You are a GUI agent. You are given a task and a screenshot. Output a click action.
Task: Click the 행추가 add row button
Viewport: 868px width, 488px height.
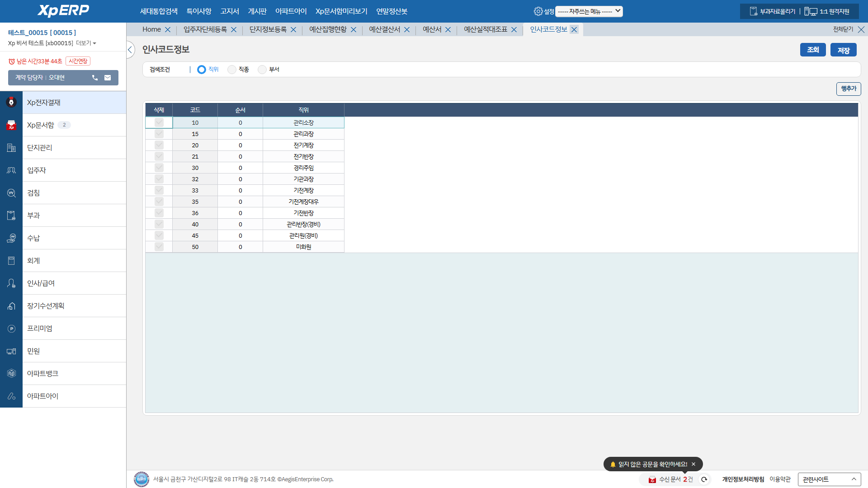(848, 89)
